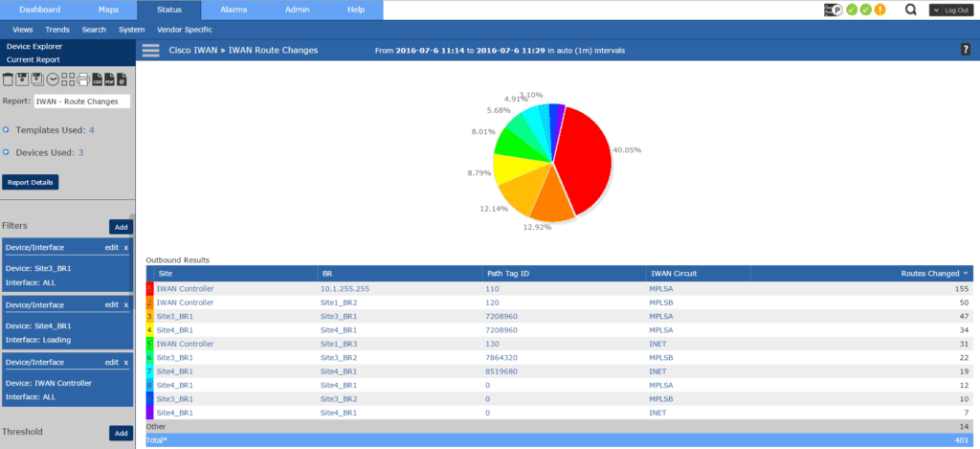980x449 pixels.
Task: Click the single floppy disk save icon
Action: point(23,79)
